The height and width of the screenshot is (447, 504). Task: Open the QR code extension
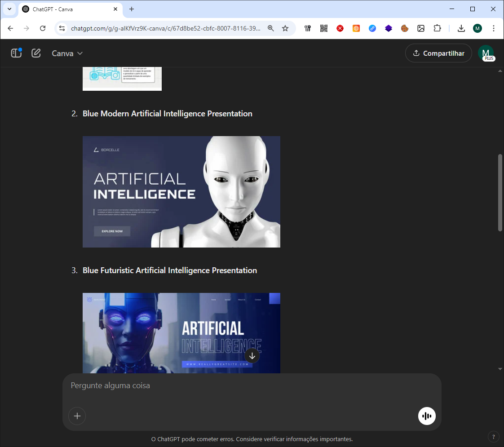(x=324, y=28)
